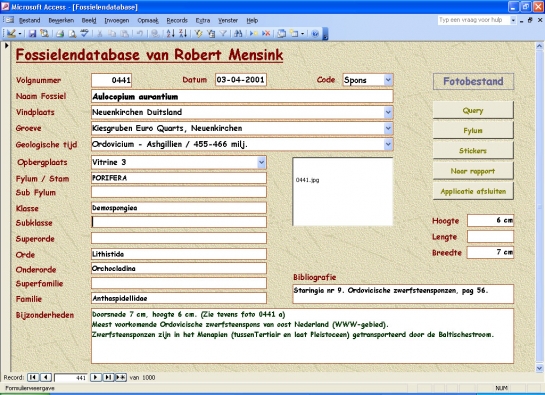Expand the View button dropdown arrow

click(x=20, y=34)
